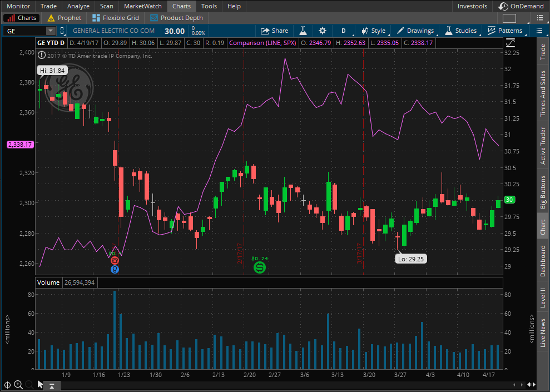Switch to Flexible Grid view
Viewport: 550px width, 392px height.
(116, 18)
